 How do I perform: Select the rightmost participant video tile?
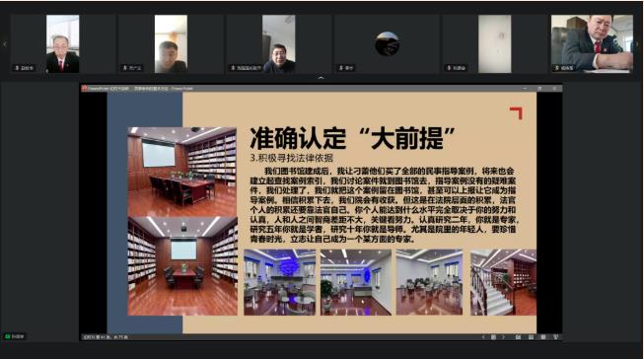pos(592,44)
